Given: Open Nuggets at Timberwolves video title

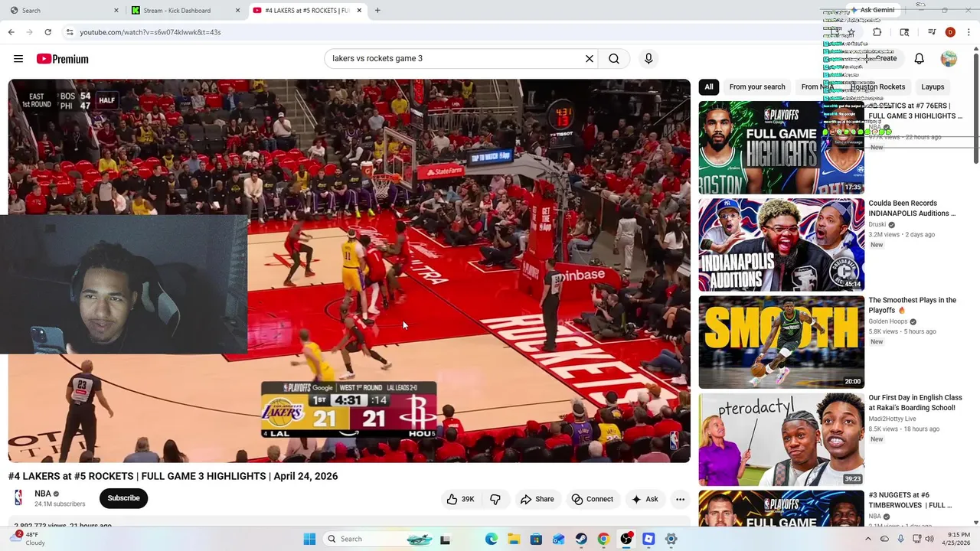Looking at the screenshot, I should 910,500.
